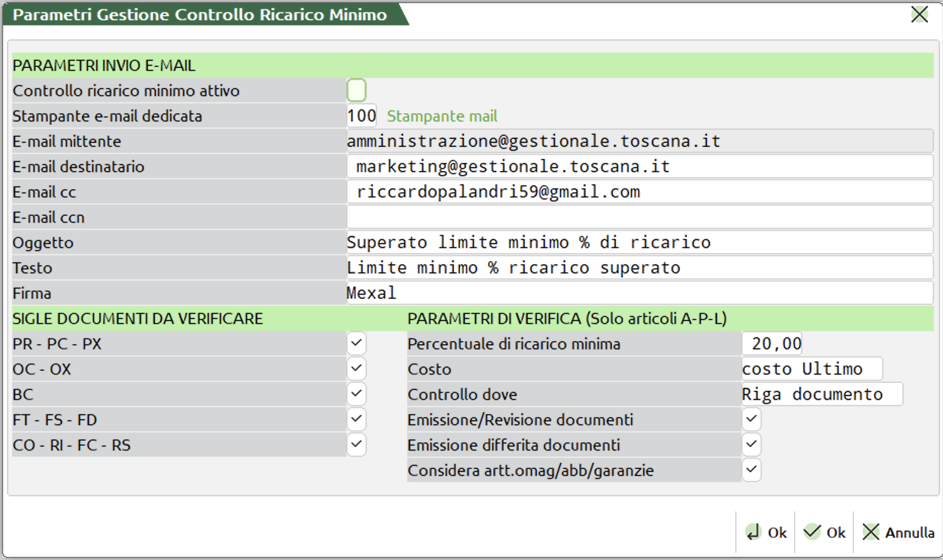Viewport: 943px width, 560px height.
Task: Click the Stampante e-mail dedicata number field
Action: click(x=362, y=116)
